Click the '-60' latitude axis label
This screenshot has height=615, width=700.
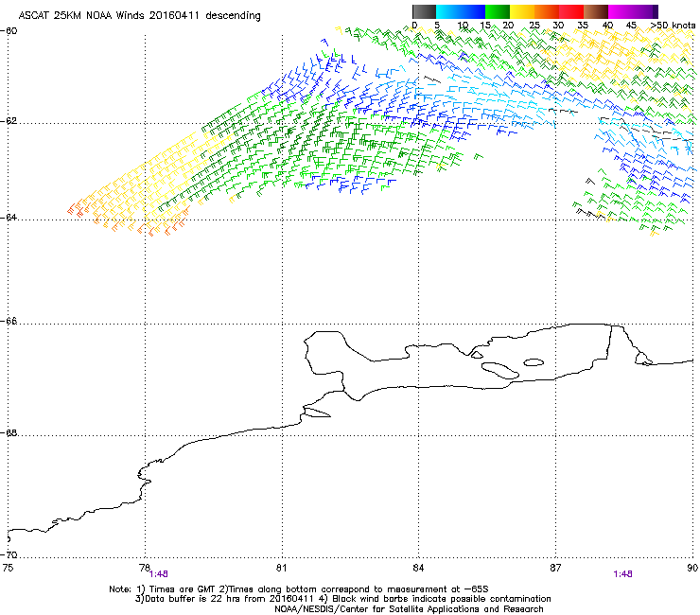click(9, 31)
